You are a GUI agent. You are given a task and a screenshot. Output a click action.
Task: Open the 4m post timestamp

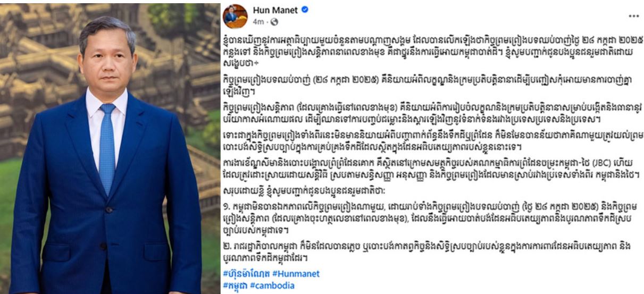[258, 22]
